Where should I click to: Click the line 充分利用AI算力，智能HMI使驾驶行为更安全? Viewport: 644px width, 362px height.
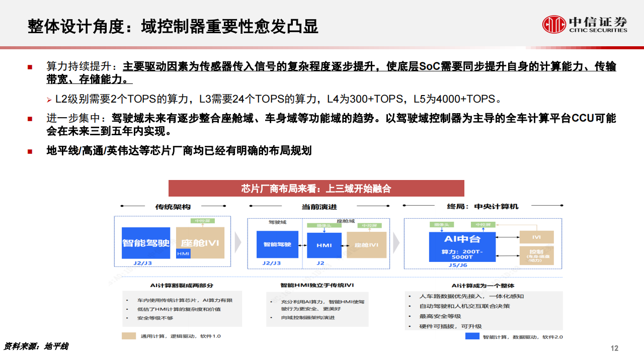322,305
